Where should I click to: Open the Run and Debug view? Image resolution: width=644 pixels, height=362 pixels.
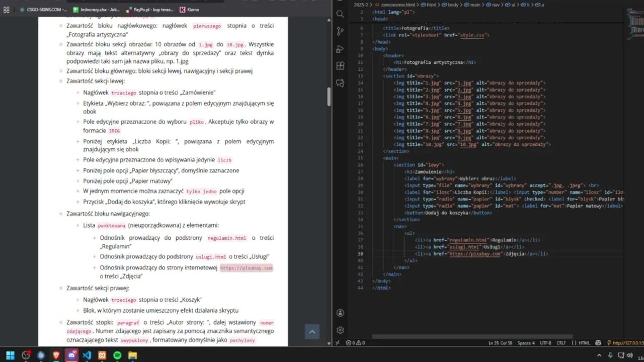pos(340,49)
